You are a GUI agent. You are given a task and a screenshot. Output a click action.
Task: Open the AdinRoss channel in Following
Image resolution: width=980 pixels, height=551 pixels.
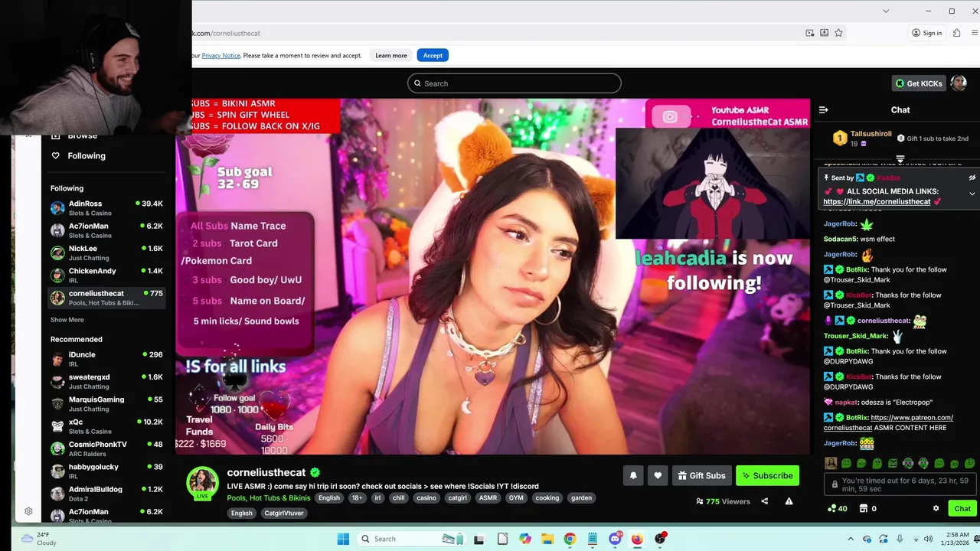[106, 208]
